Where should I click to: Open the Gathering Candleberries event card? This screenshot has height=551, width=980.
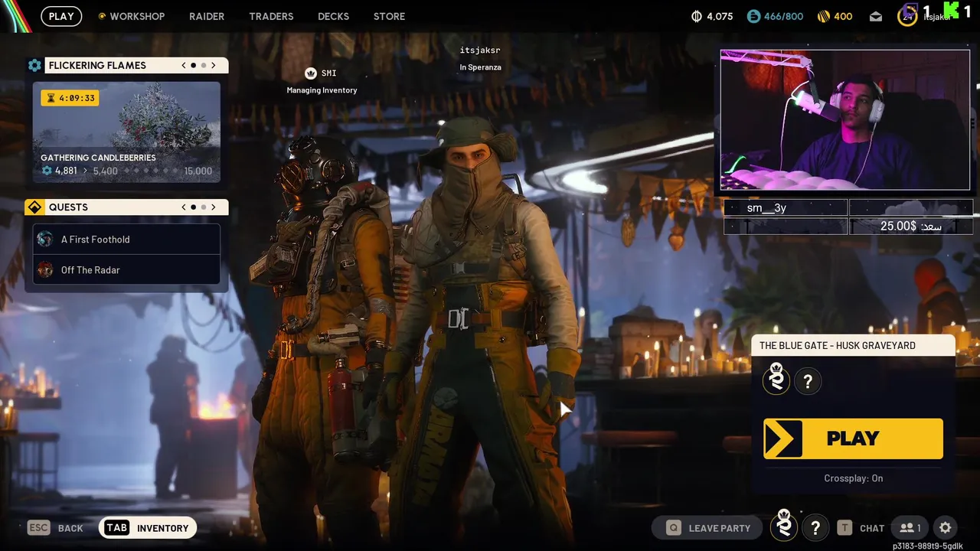click(126, 132)
